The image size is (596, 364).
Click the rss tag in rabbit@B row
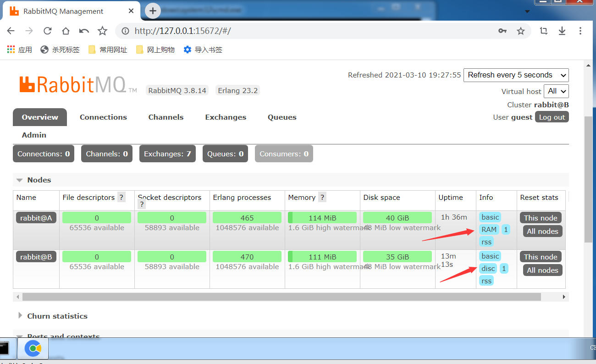pos(486,281)
